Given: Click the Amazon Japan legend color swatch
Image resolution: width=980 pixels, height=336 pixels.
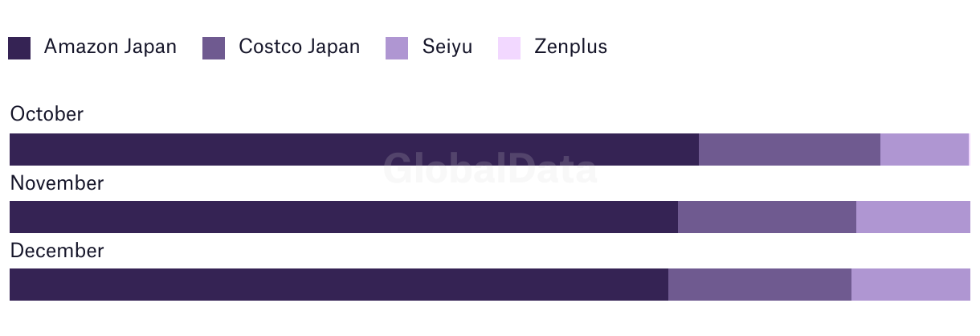Looking at the screenshot, I should tap(19, 48).
